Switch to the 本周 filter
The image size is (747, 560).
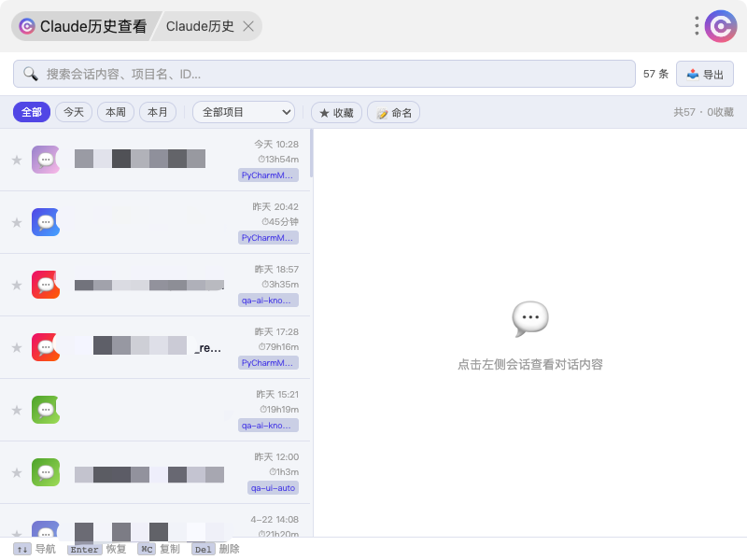point(116,112)
